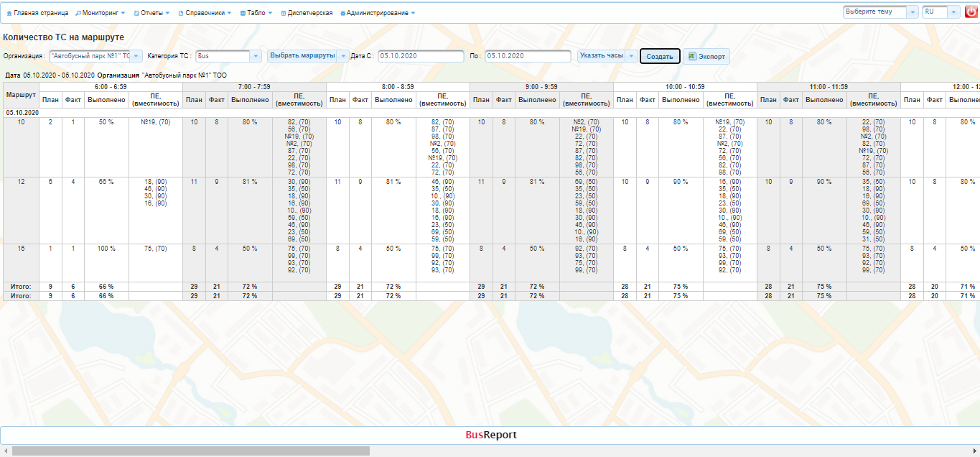Focus the Дата С date field

tap(421, 56)
